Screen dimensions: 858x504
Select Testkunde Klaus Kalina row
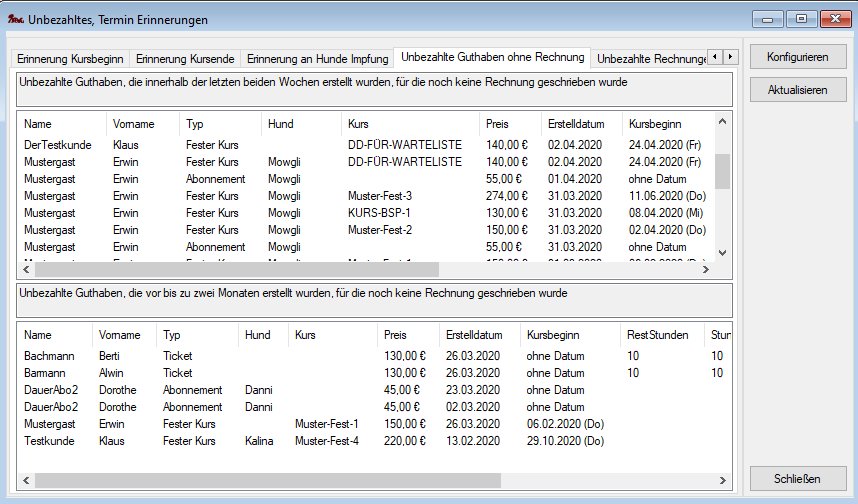200,441
